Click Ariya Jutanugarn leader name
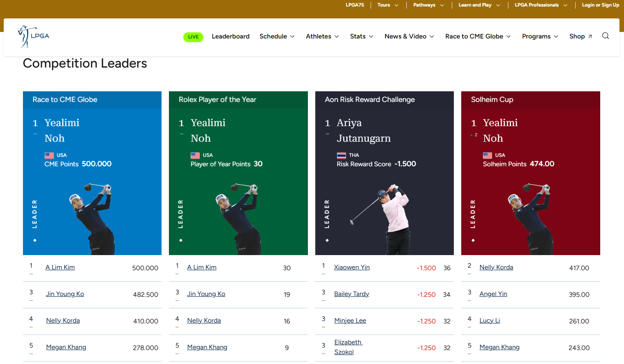Screen dimensions: 624x364 click(x=364, y=131)
